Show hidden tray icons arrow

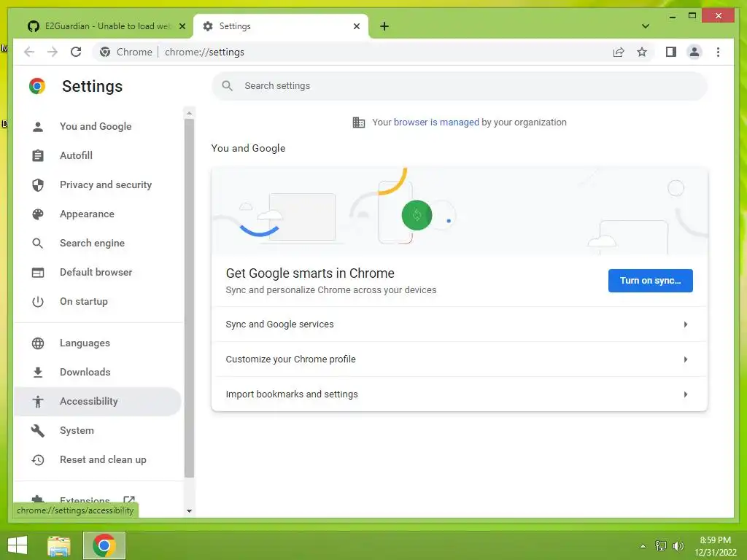click(643, 546)
